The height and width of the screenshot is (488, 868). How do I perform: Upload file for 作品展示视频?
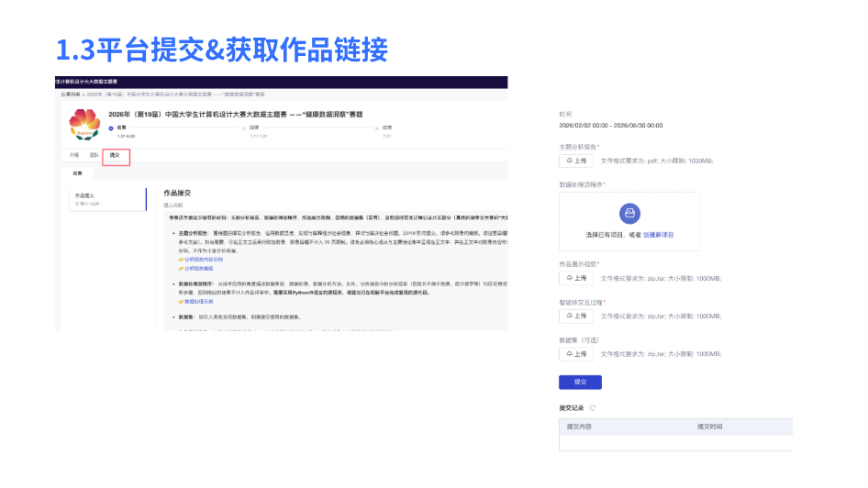click(x=576, y=278)
